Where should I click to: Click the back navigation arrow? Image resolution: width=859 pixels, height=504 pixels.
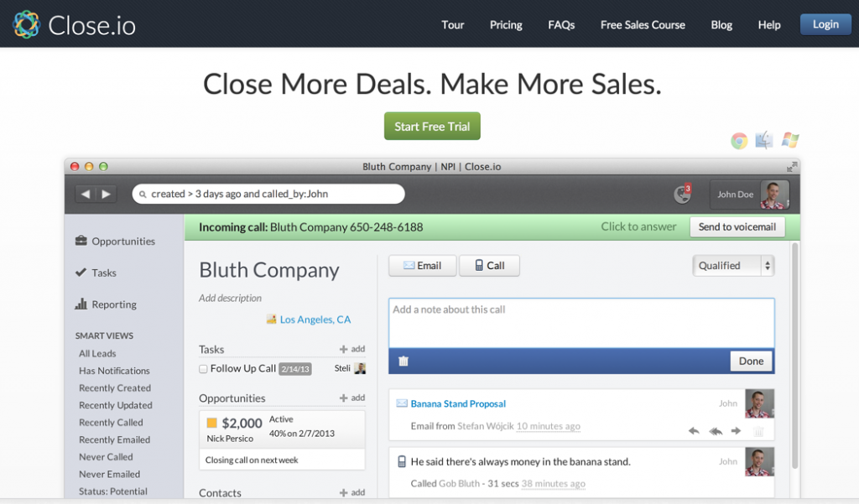[x=86, y=194]
